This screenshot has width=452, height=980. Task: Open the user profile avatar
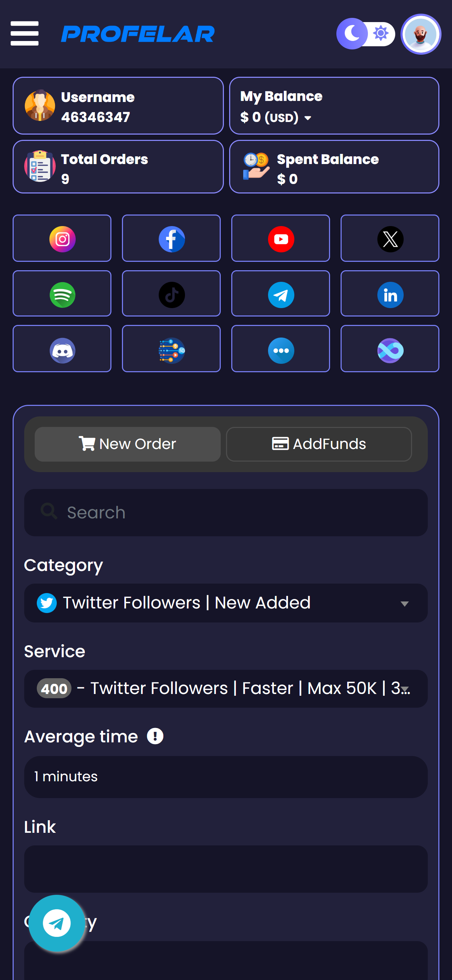[x=420, y=34]
